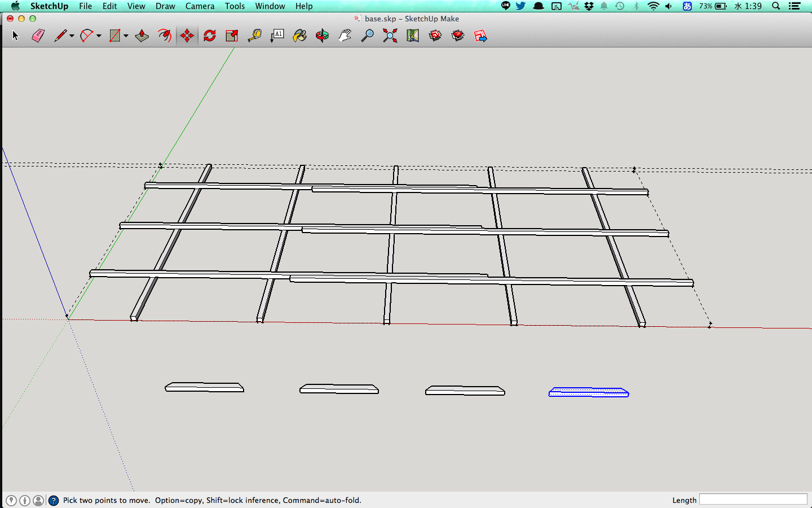Viewport: 812px width, 508px height.
Task: Select the Pan hand tool
Action: [x=345, y=36]
